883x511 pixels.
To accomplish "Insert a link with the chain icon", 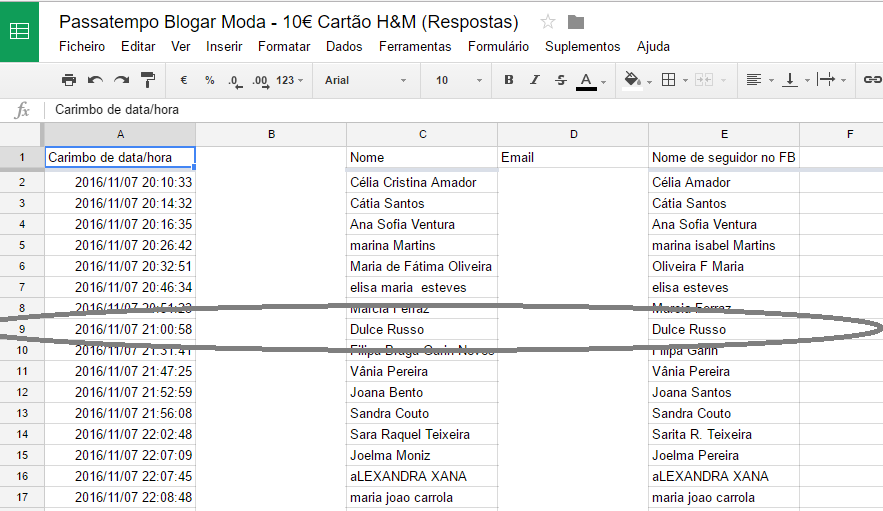I will (873, 80).
